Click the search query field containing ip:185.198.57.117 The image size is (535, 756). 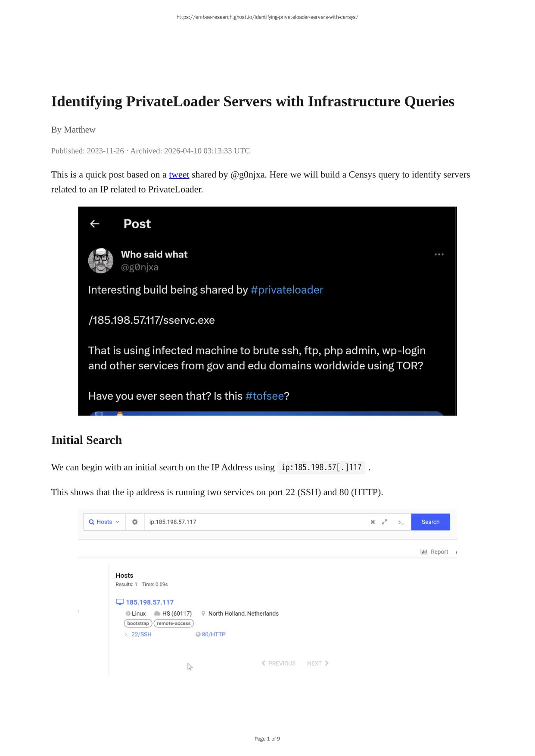(254, 522)
